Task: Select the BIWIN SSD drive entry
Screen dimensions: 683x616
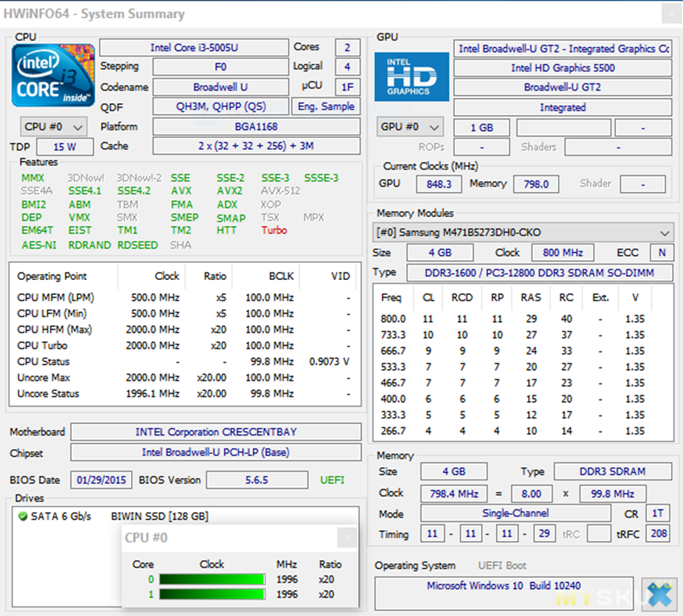Action: [x=159, y=516]
